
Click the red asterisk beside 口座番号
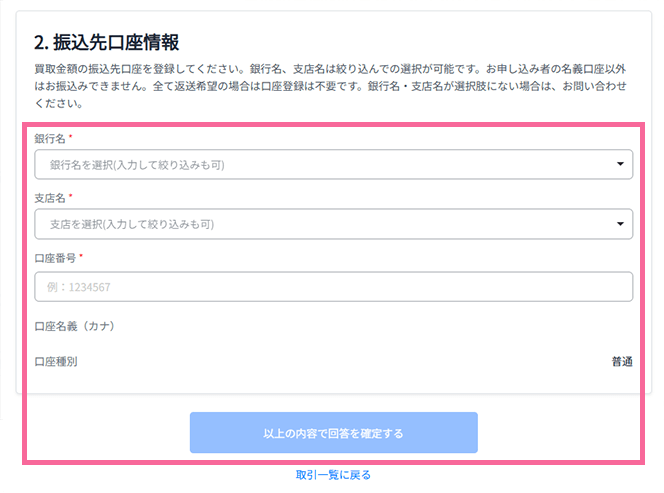82,257
